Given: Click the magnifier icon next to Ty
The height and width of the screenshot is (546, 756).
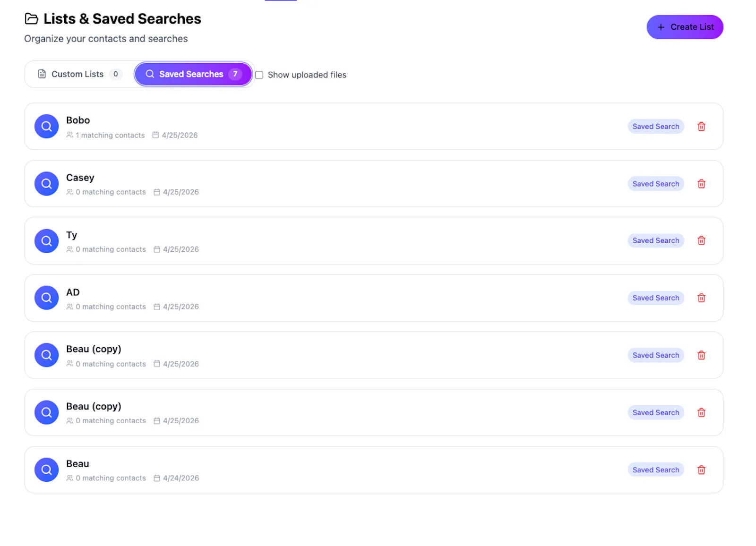Looking at the screenshot, I should pyautogui.click(x=46, y=241).
